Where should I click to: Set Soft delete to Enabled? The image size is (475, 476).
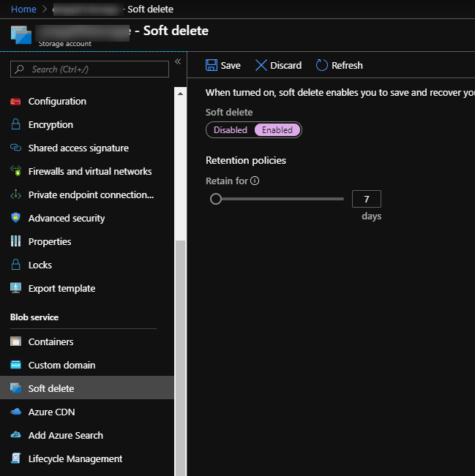[277, 130]
